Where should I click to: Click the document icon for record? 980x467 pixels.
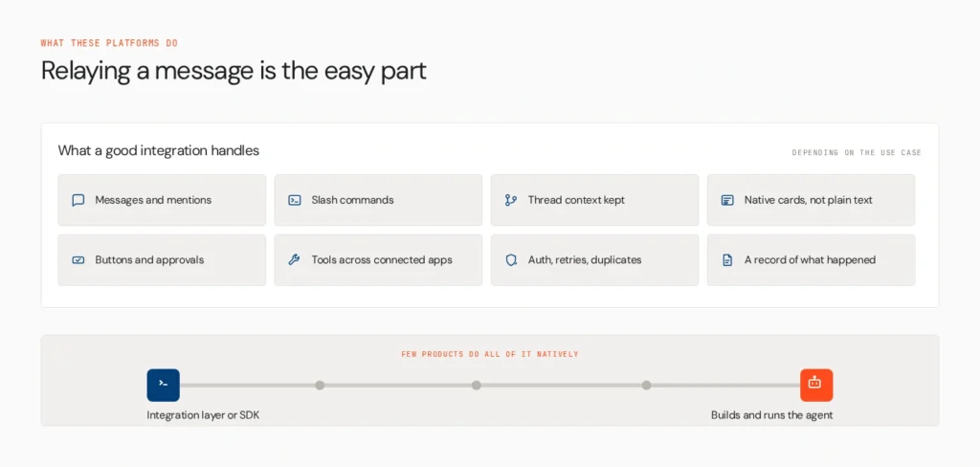[727, 260]
